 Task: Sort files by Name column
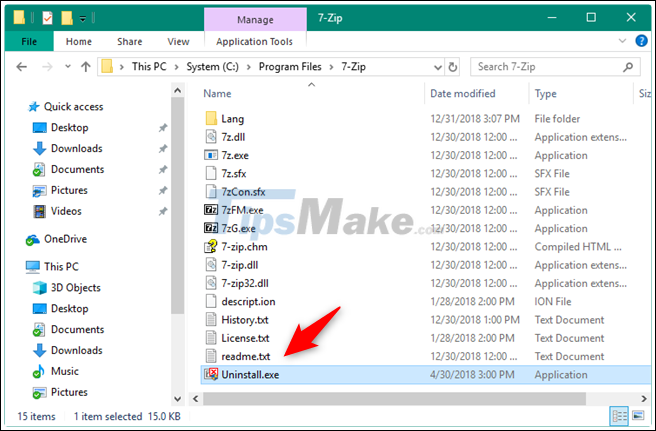coord(218,93)
